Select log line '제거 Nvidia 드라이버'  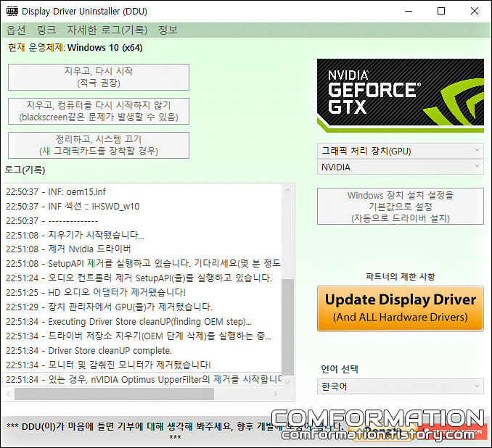[x=142, y=249]
